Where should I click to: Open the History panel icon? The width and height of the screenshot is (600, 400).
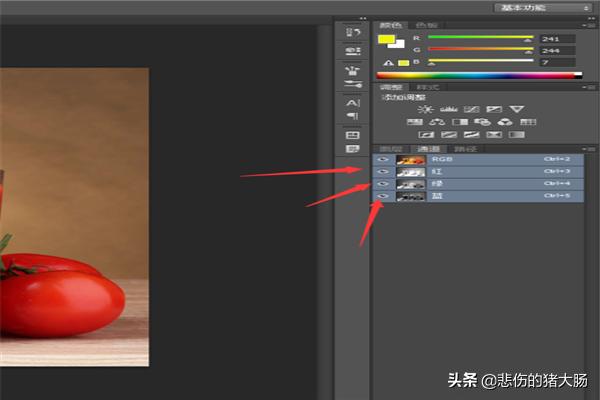coord(352,32)
